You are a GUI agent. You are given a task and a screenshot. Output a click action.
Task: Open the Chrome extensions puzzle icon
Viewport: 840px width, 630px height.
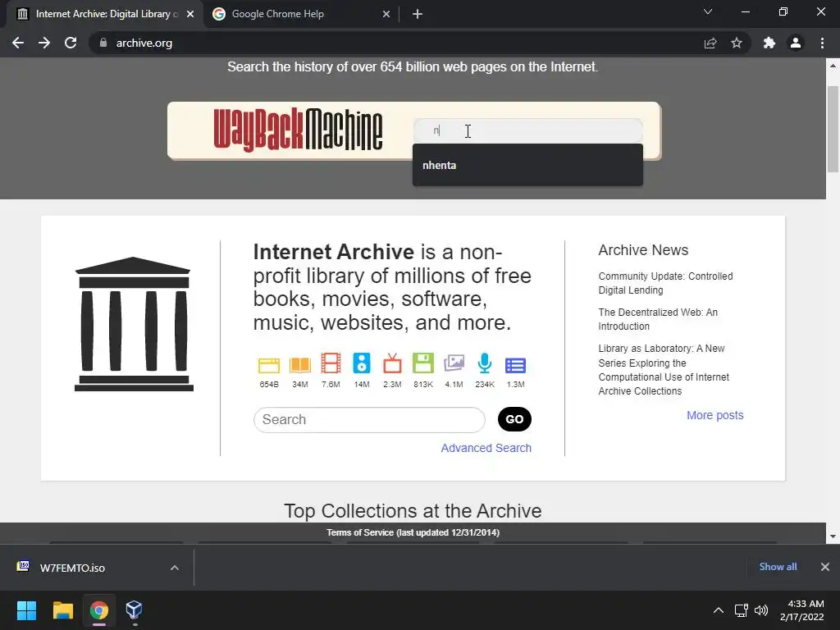coord(769,43)
